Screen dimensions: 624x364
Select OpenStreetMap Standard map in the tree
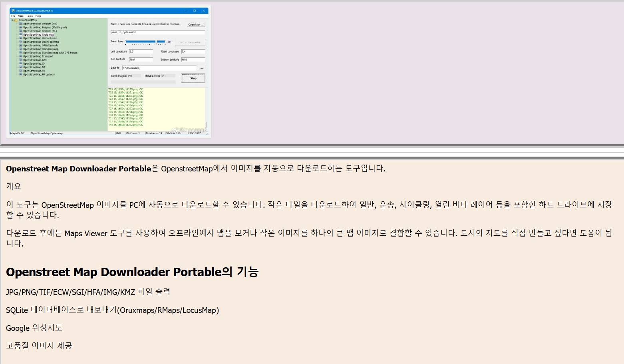click(40, 49)
